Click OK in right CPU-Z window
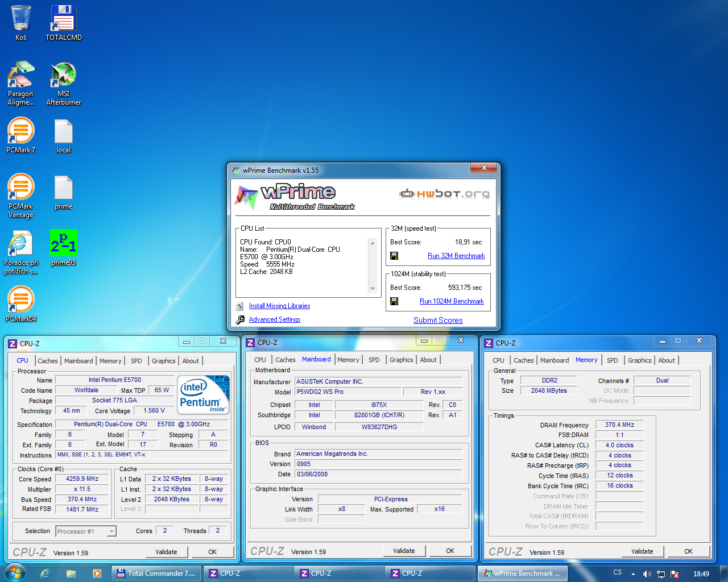728x582 pixels. point(688,551)
